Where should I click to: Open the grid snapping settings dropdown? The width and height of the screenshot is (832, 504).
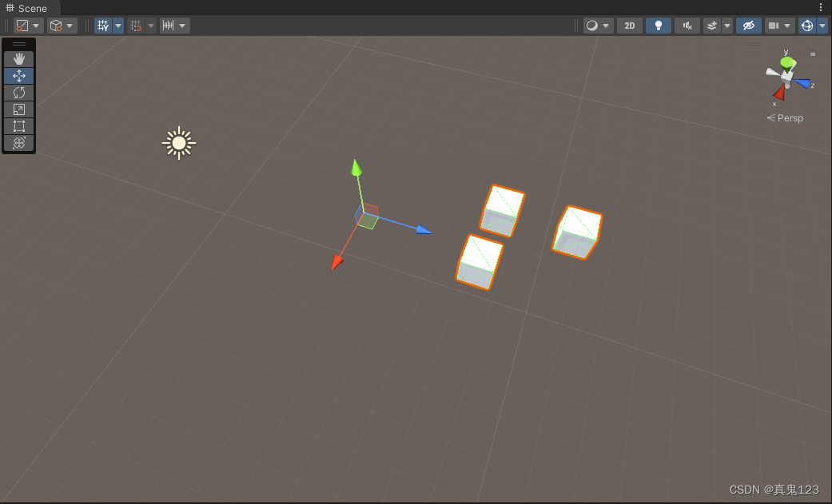coord(151,26)
